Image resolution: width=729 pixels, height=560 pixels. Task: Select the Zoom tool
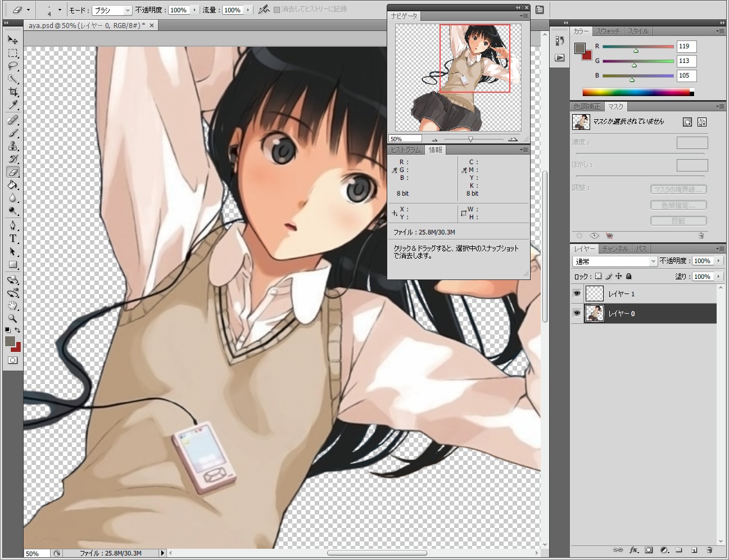pyautogui.click(x=13, y=319)
